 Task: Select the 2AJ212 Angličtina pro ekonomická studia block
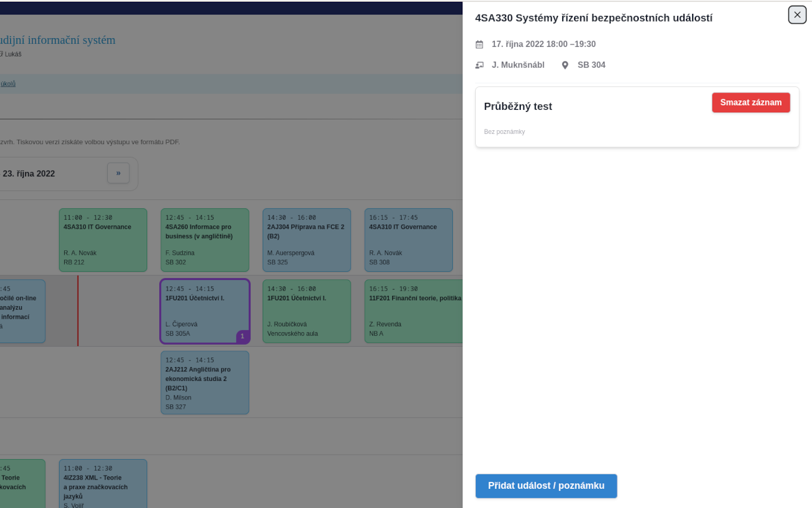click(204, 382)
